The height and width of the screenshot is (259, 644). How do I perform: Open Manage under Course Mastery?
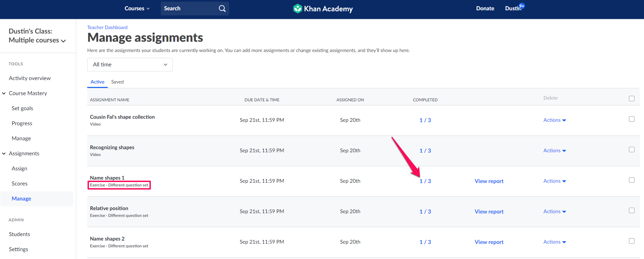pyautogui.click(x=21, y=139)
